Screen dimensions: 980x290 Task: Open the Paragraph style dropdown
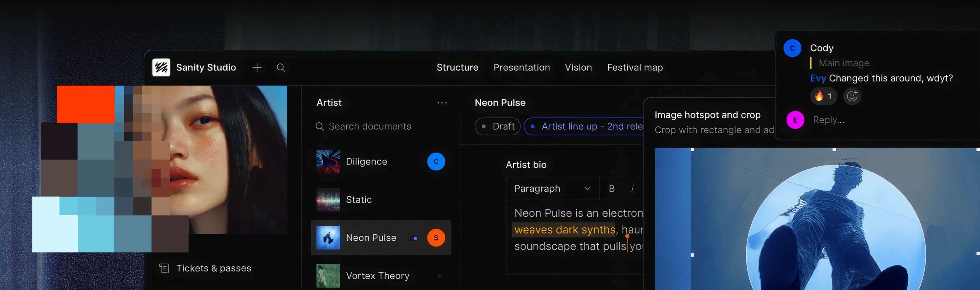tap(552, 189)
